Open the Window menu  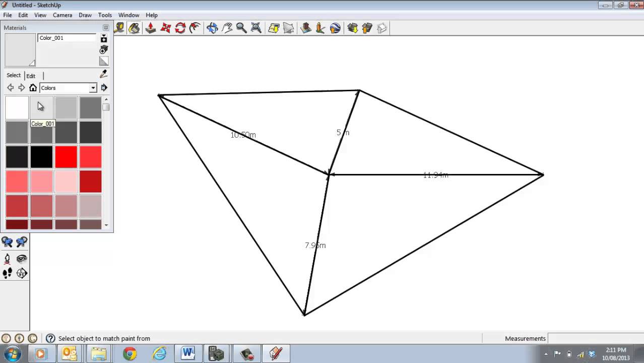tap(129, 15)
